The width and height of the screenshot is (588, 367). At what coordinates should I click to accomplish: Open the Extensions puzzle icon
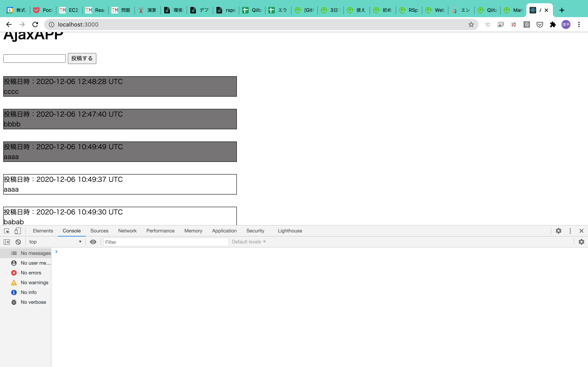click(x=553, y=24)
